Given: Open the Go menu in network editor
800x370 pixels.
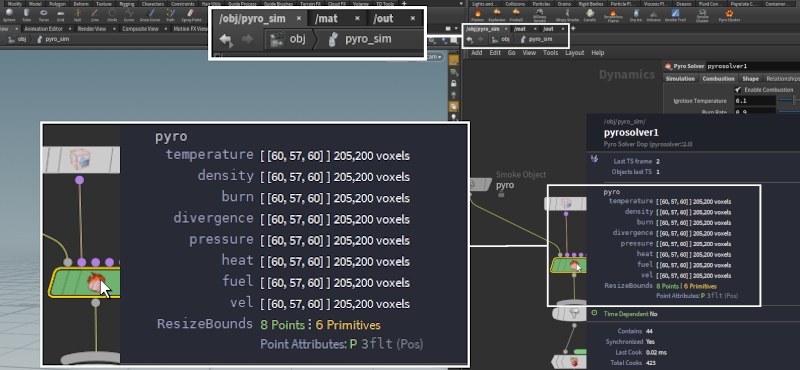Looking at the screenshot, I should 511,53.
